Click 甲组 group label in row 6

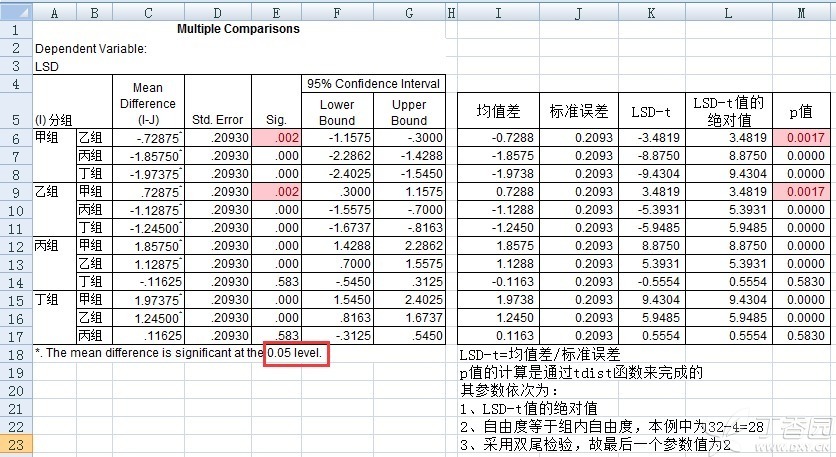(x=47, y=138)
